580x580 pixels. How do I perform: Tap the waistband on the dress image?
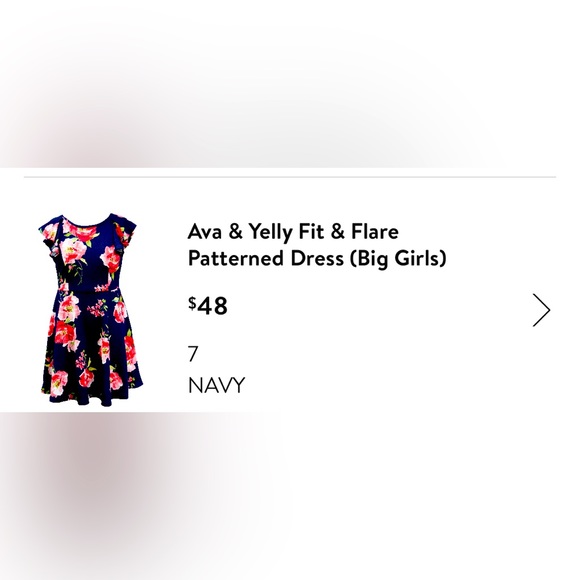pos(89,290)
